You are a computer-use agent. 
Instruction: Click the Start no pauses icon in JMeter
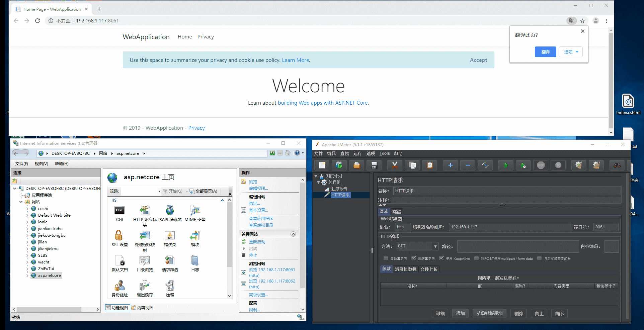click(x=523, y=165)
